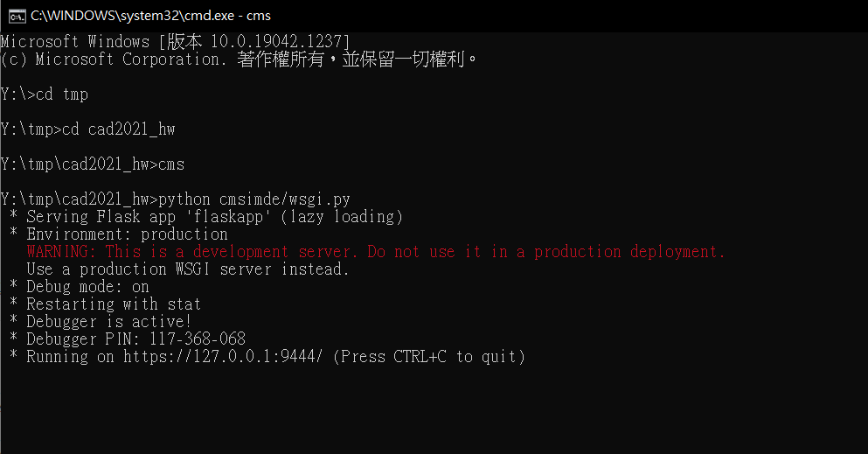The width and height of the screenshot is (868, 454).
Task: Click the Microsoft Windows version line
Action: (176, 41)
